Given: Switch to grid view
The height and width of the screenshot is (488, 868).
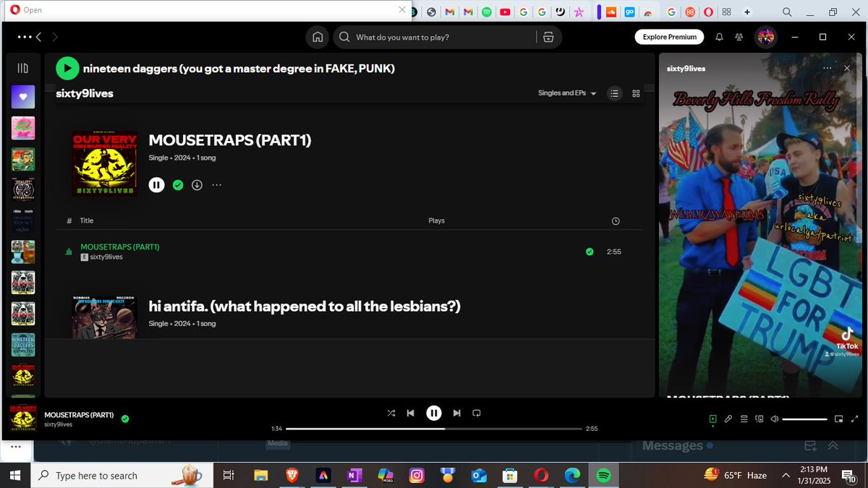Looking at the screenshot, I should (637, 93).
